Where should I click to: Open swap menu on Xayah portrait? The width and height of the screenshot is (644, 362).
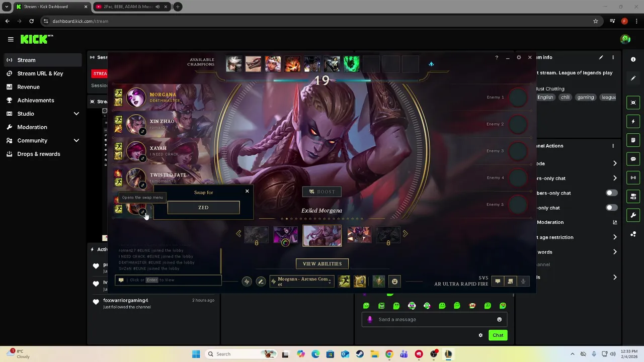(x=142, y=158)
